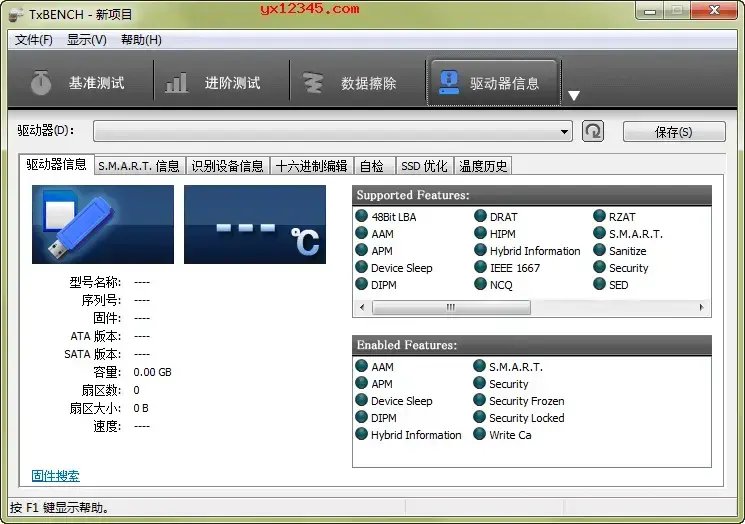
Task: Click the 保存(S) button
Action: 674,132
